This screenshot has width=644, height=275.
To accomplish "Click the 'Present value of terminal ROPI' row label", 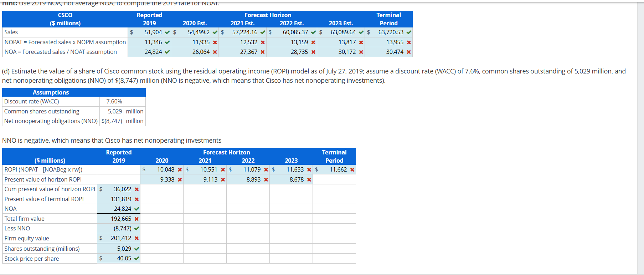I will (x=44, y=199).
